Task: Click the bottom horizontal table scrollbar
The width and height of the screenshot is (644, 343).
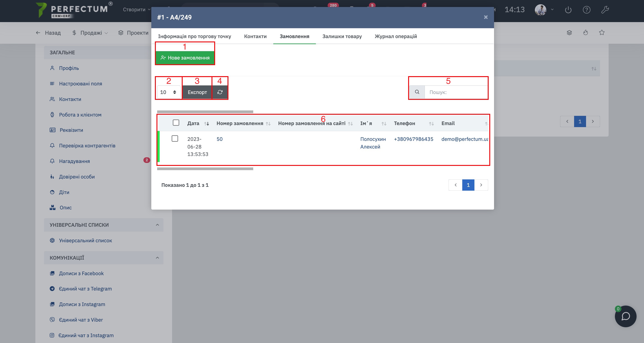Action: (x=205, y=169)
